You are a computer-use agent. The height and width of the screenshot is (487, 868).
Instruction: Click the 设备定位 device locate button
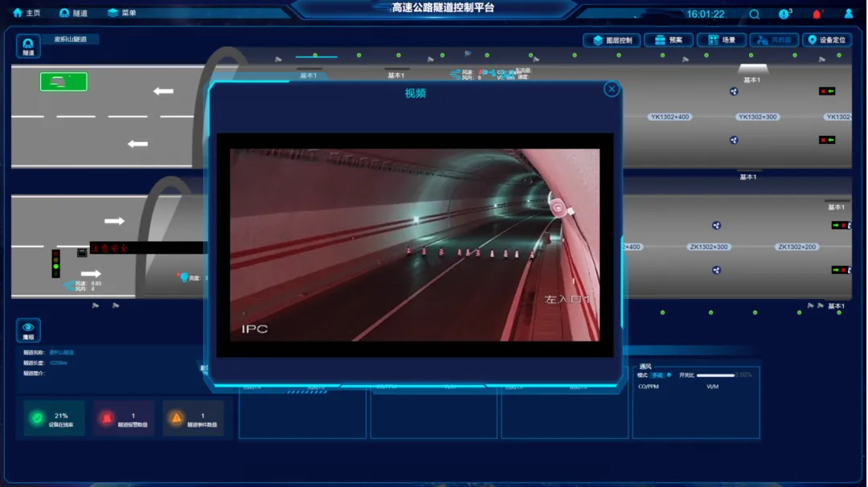coord(826,40)
